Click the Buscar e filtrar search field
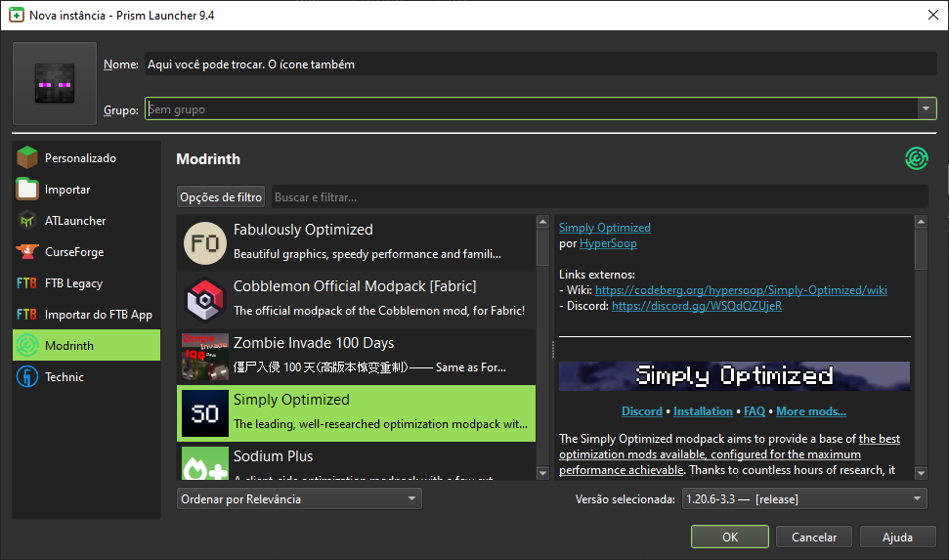Image resolution: width=949 pixels, height=560 pixels. coord(600,196)
